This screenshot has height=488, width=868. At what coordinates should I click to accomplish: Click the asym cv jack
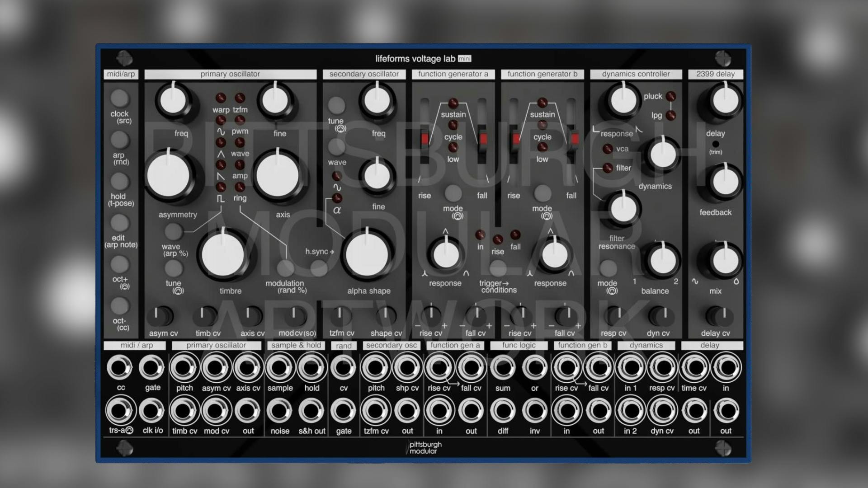216,367
